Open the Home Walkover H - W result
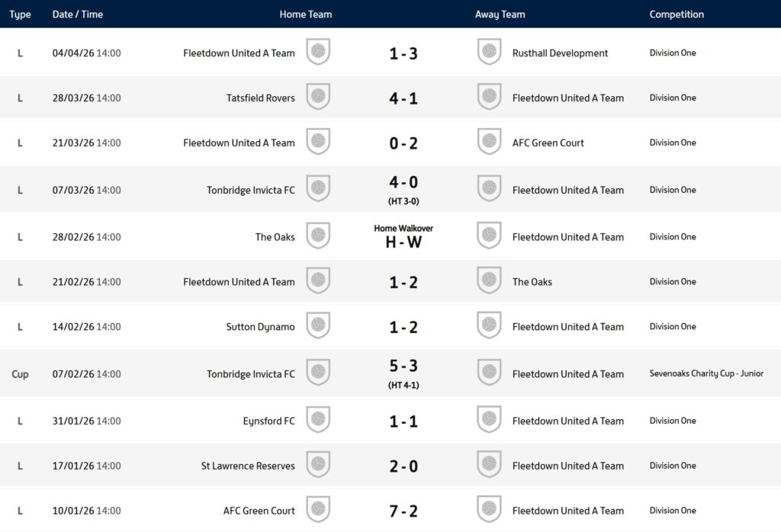This screenshot has width=781, height=532. 403,238
